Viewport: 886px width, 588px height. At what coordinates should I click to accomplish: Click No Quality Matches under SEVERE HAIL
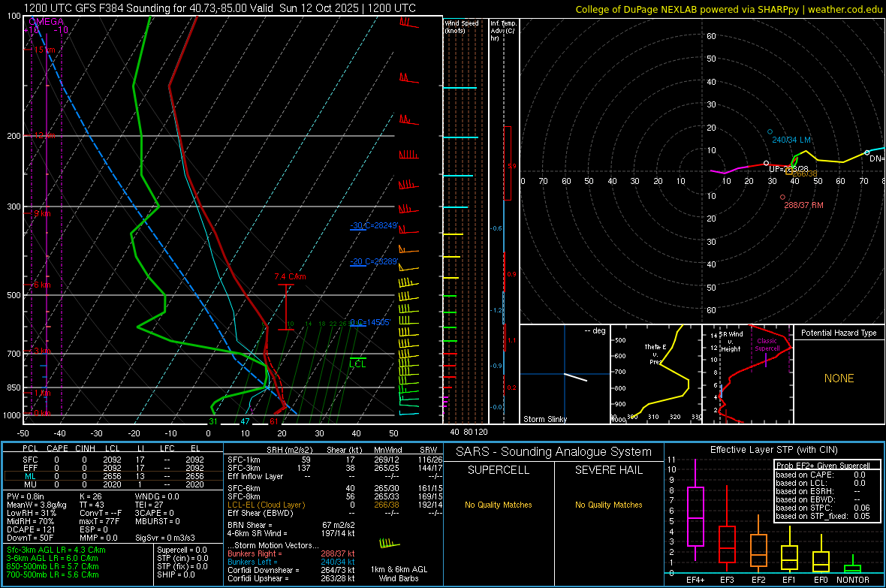tap(608, 505)
